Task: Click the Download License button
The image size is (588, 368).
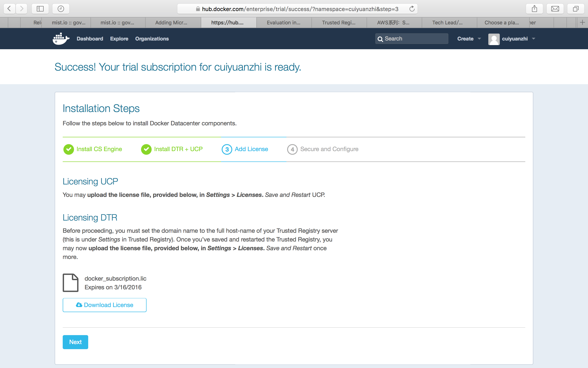Action: point(105,305)
